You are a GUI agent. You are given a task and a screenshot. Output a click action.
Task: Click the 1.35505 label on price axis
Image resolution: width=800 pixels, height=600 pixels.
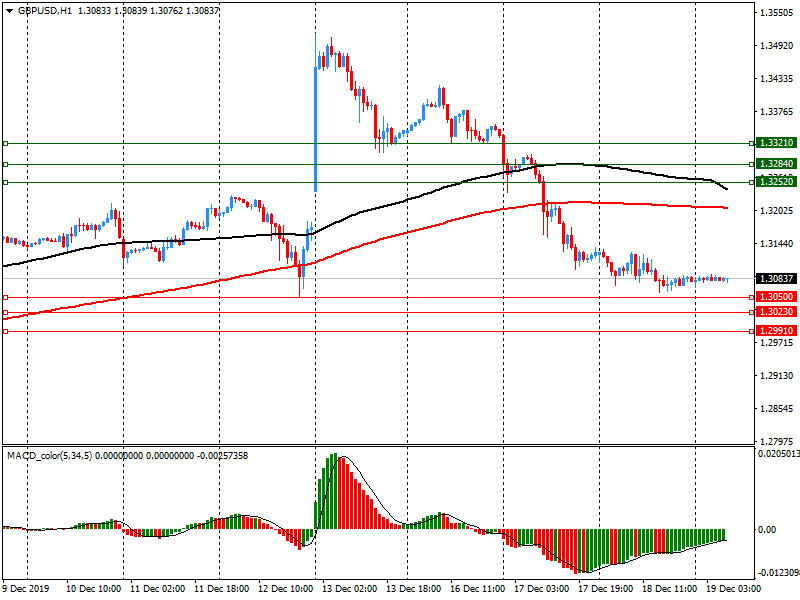point(776,13)
